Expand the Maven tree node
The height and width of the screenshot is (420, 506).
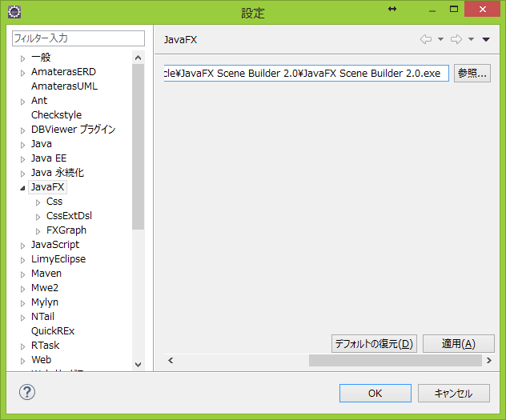[x=22, y=274]
